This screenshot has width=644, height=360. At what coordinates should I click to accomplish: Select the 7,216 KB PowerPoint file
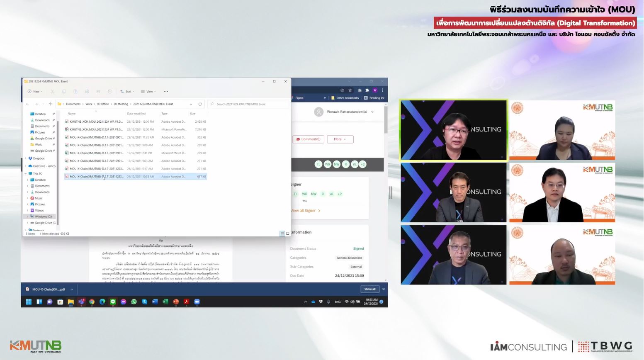(136, 129)
